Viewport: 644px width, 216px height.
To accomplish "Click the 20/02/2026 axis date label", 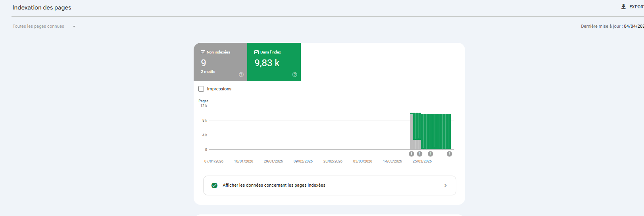I will point(333,161).
